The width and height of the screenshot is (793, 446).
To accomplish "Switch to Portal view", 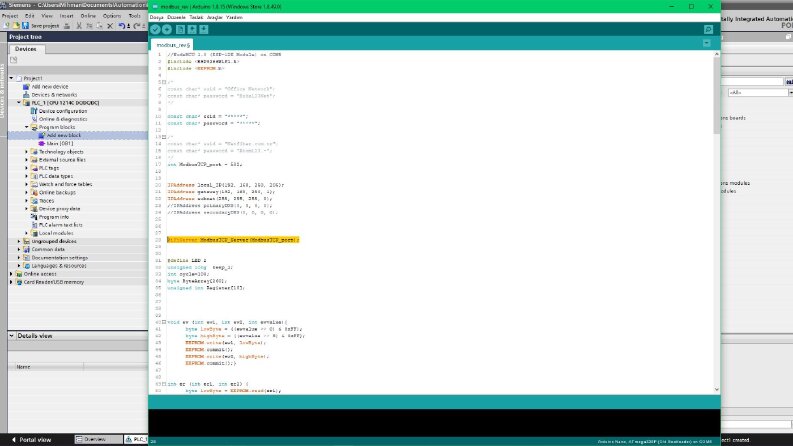I will click(32, 440).
